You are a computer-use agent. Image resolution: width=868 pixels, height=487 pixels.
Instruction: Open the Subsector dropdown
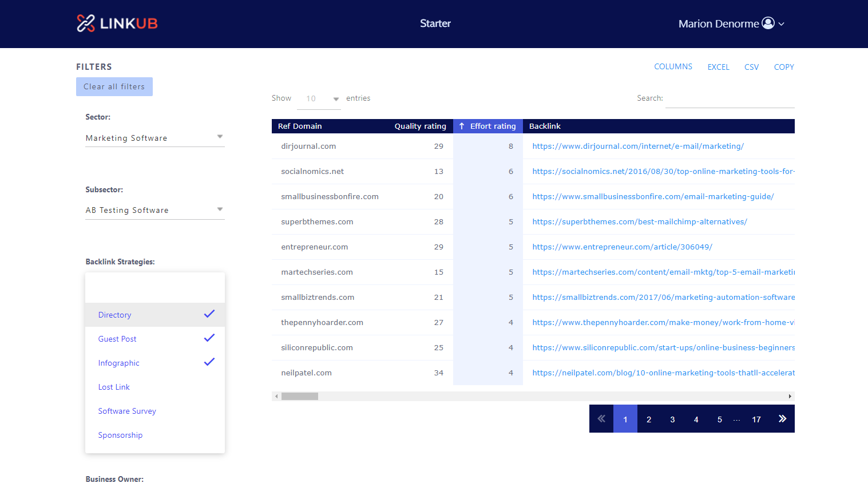pos(155,210)
